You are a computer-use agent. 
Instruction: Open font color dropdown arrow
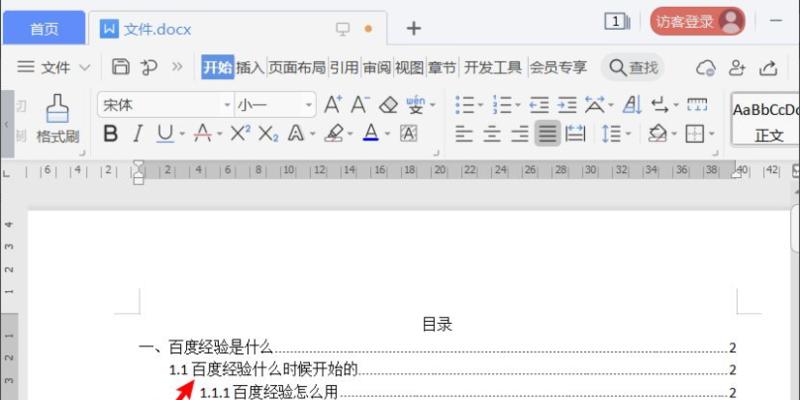pyautogui.click(x=387, y=135)
